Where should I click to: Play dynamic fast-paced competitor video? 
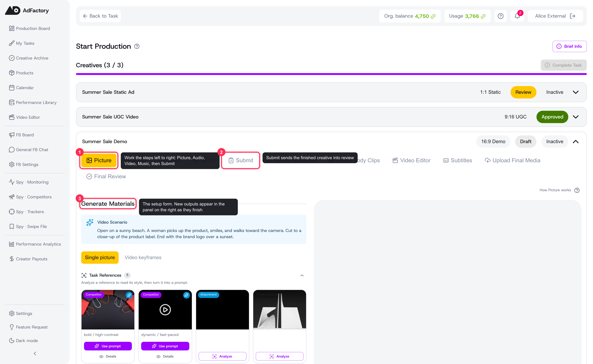[x=165, y=310]
